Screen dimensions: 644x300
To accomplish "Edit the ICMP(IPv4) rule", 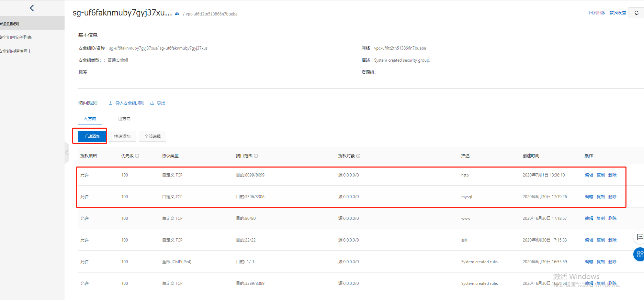I will [589, 262].
